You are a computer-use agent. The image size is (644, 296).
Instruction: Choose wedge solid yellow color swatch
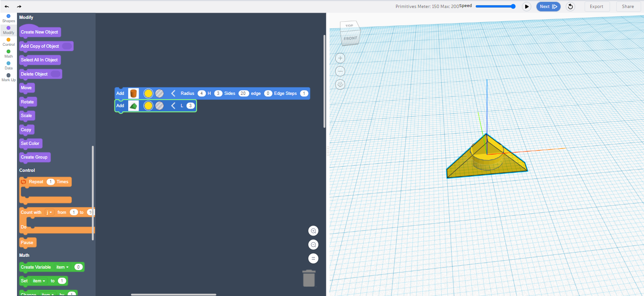pyautogui.click(x=148, y=106)
